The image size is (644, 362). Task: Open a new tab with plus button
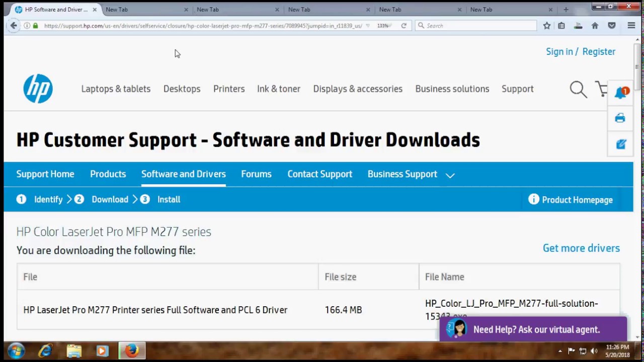pyautogui.click(x=566, y=10)
